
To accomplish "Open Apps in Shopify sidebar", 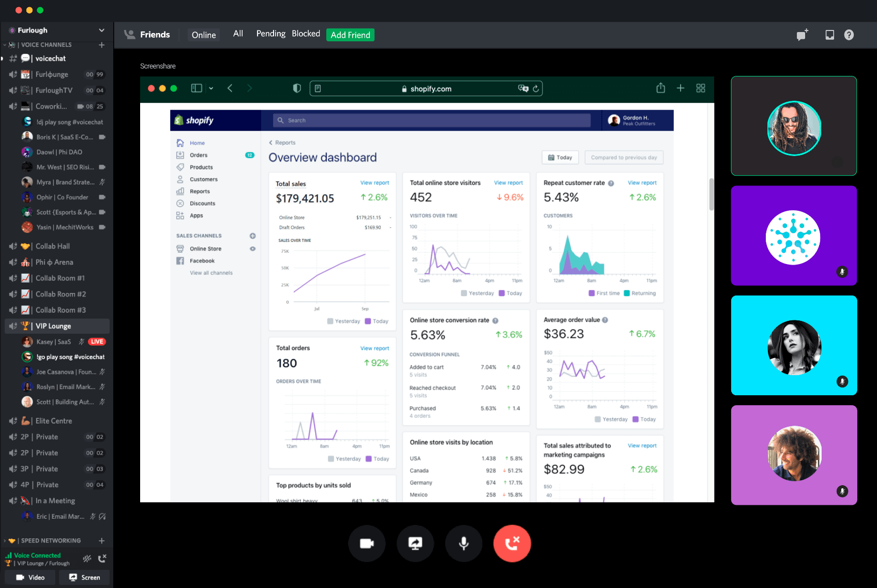I will [x=195, y=215].
